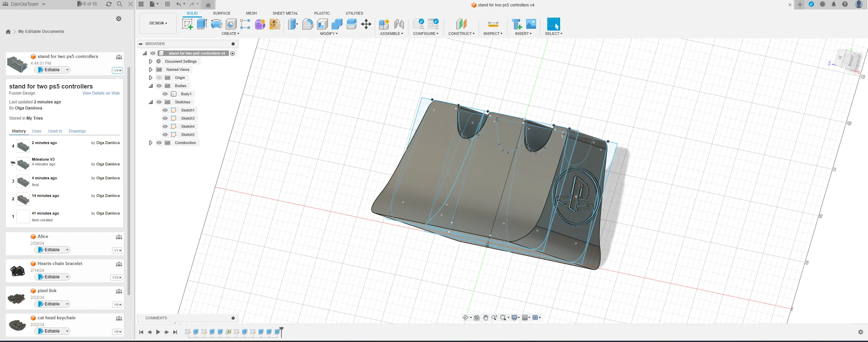Click the Redo arrow
This screenshot has height=342, width=868.
coord(192,4)
